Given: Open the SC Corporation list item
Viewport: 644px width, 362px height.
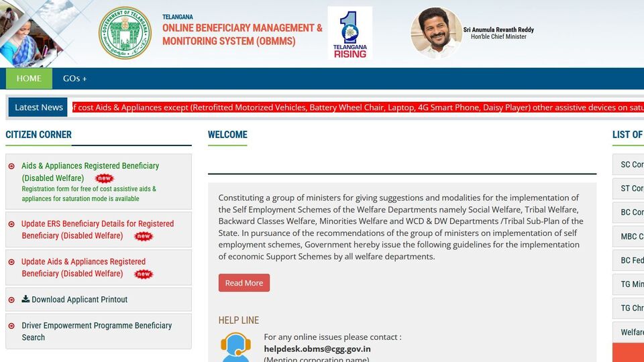Looking at the screenshot, I should (629, 165).
